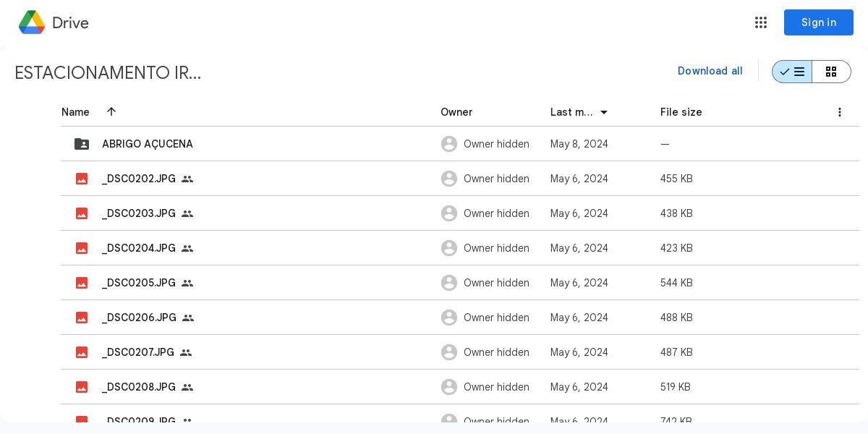This screenshot has width=868, height=434.
Task: Switch to grid layout view
Action: tap(831, 72)
